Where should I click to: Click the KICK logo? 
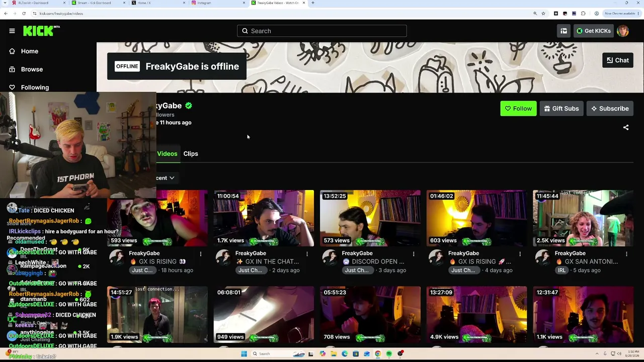tap(41, 31)
